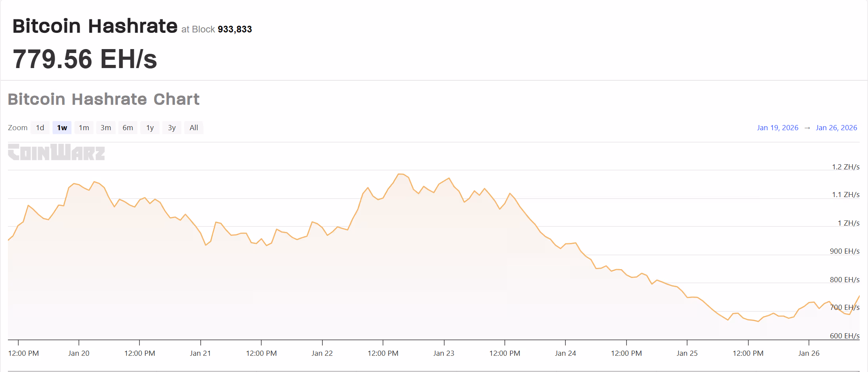
Task: Click the Jan 20 axis label
Action: [x=79, y=353]
